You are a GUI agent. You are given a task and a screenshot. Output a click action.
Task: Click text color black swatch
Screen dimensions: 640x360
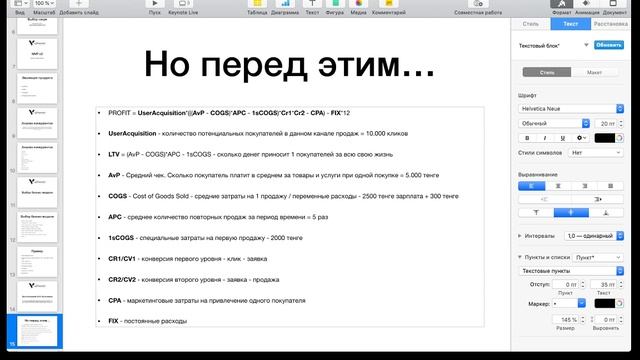(604, 138)
